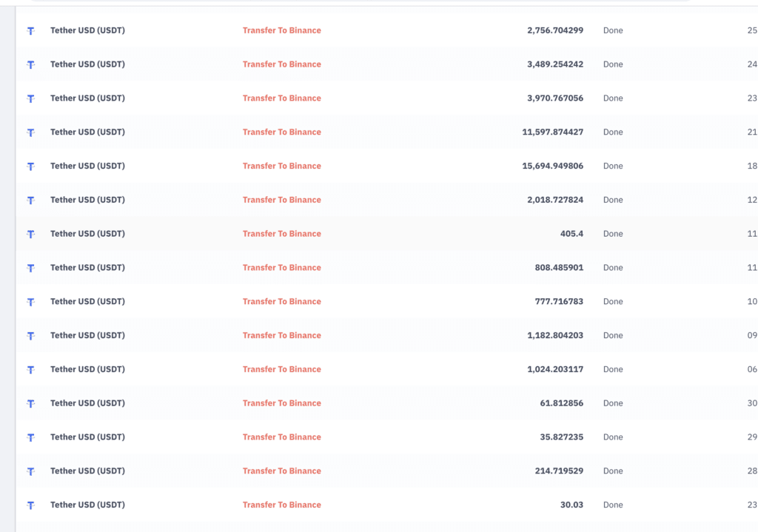Viewport: 758px width, 532px height.
Task: Click the amount 15,694.949806
Action: point(552,166)
